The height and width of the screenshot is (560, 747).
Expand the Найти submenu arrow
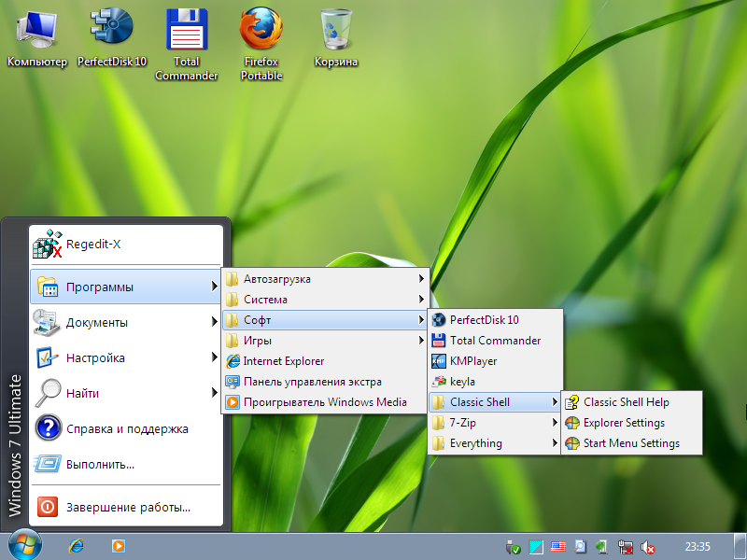pos(214,393)
